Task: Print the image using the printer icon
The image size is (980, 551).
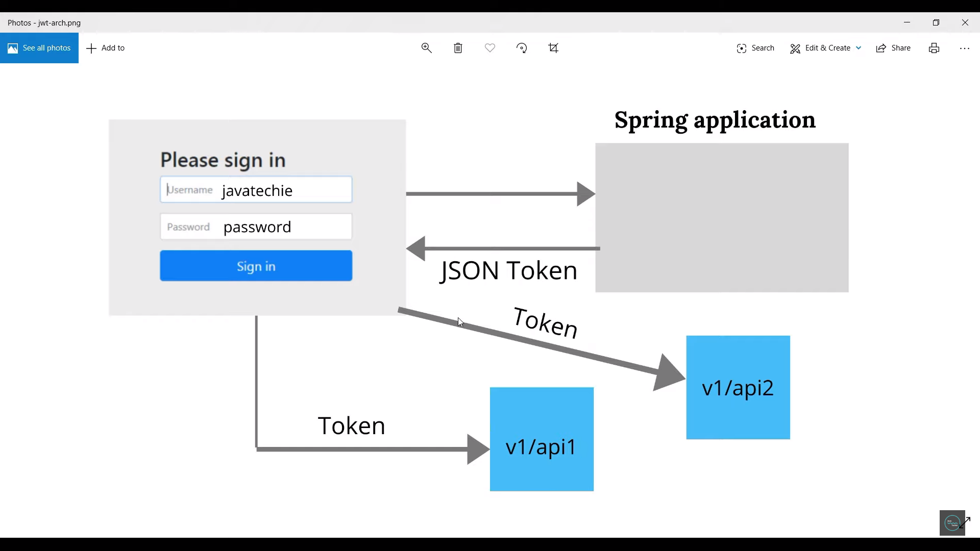Action: (934, 48)
